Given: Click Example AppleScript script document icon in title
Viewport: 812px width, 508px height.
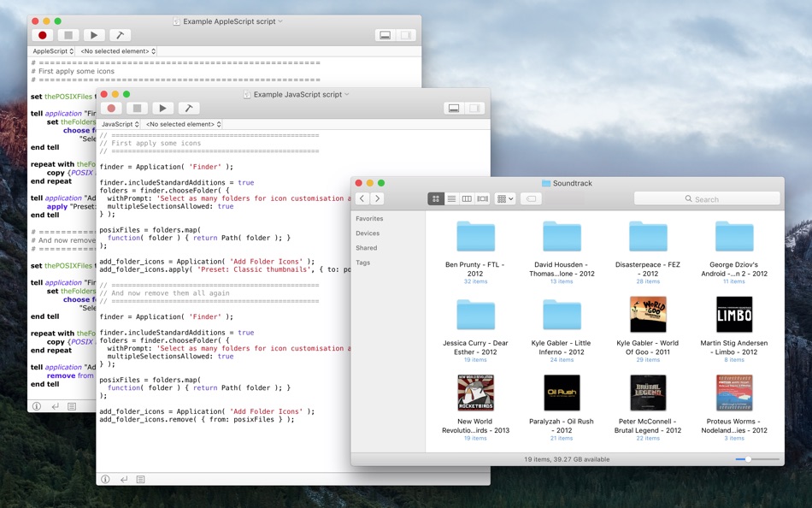Looking at the screenshot, I should click(176, 21).
